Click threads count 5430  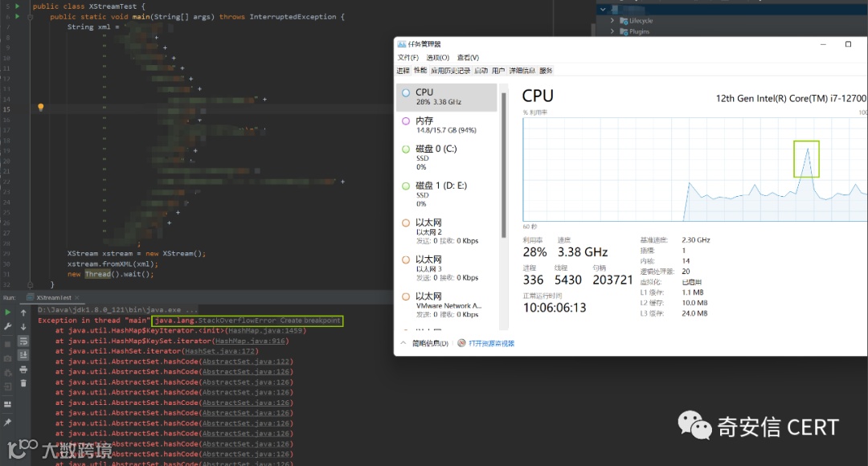(x=568, y=280)
